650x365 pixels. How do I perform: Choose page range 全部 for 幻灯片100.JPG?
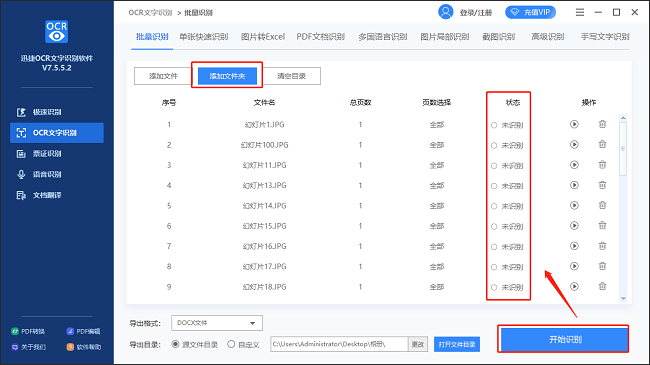437,145
